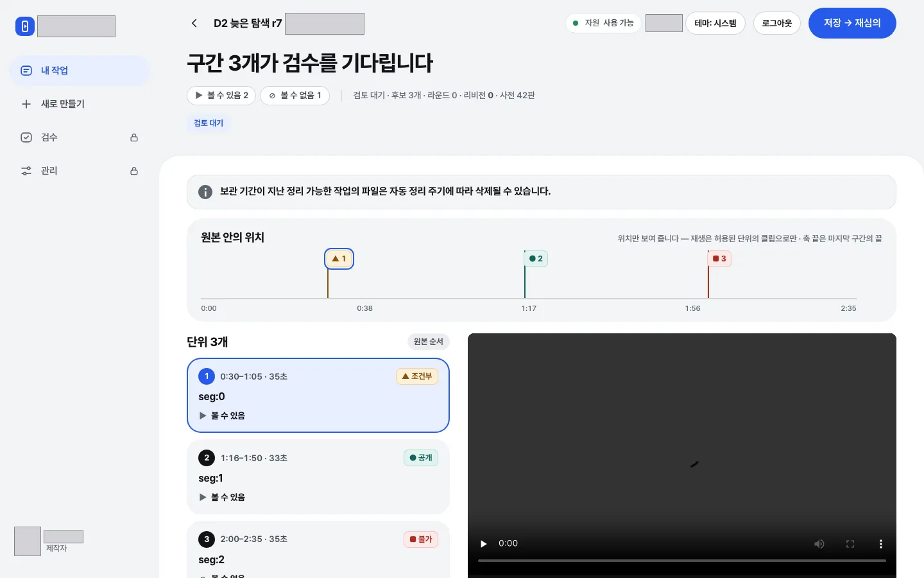Screen dimensions: 924x578
Task: Click the 로그아웃 button
Action: (777, 23)
